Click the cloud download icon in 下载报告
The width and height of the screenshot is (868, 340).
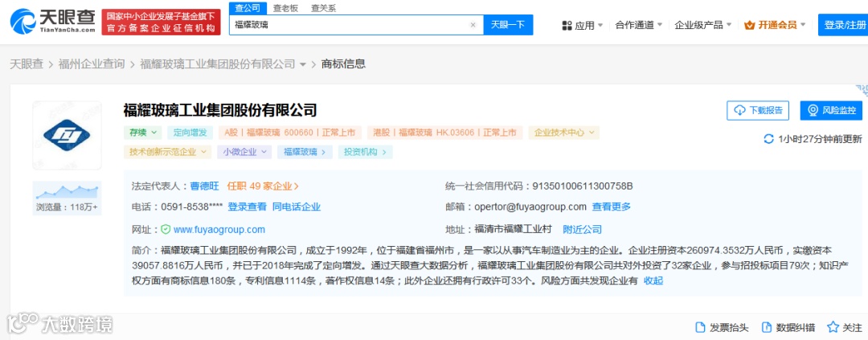point(739,110)
